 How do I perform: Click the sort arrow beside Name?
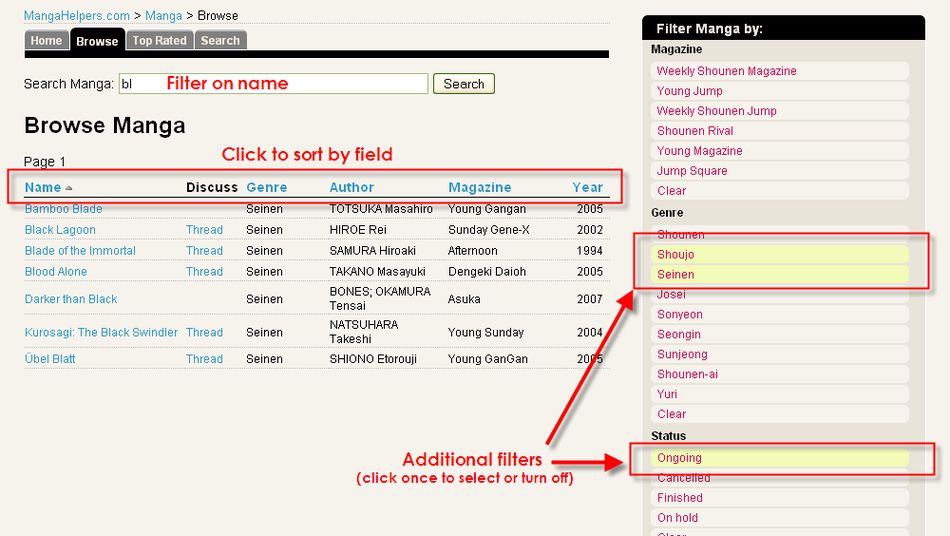(x=68, y=188)
